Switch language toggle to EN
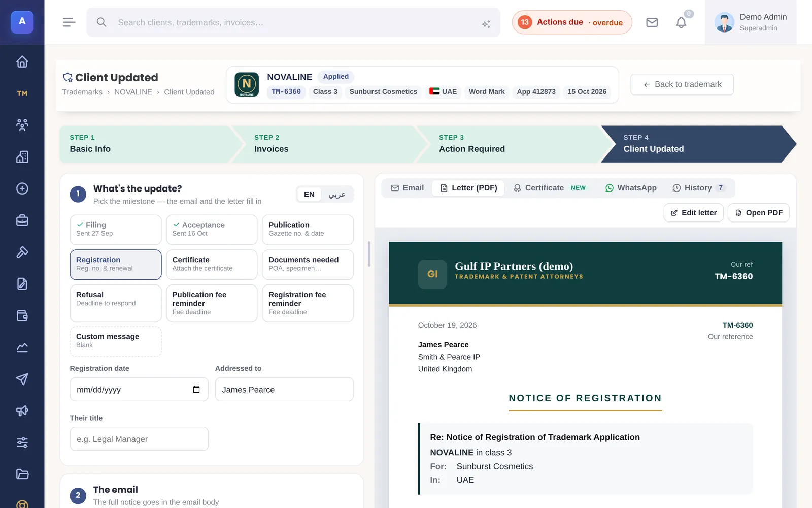 pos(309,195)
